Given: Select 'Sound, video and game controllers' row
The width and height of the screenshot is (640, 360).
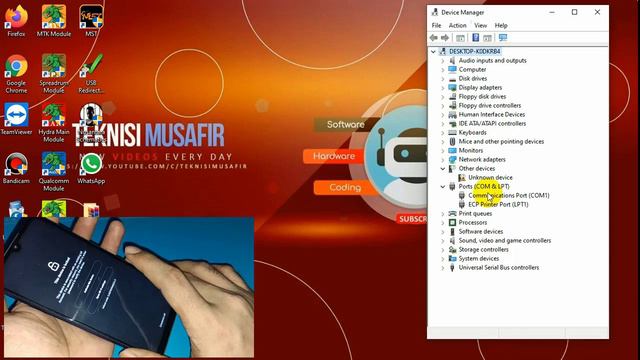Looking at the screenshot, I should click(x=505, y=240).
